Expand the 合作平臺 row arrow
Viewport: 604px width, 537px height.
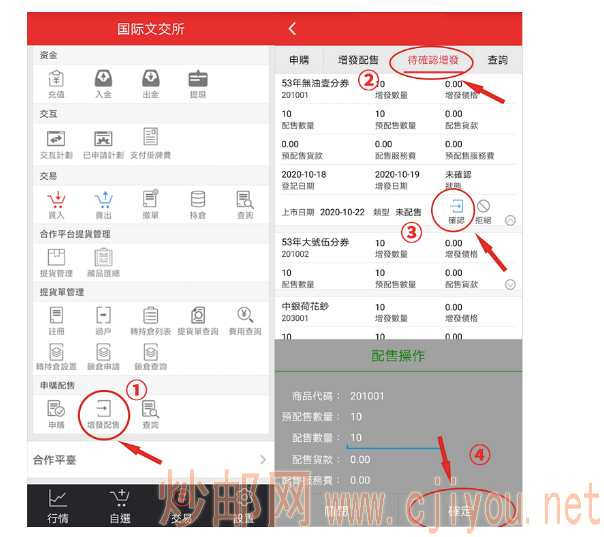click(x=262, y=460)
